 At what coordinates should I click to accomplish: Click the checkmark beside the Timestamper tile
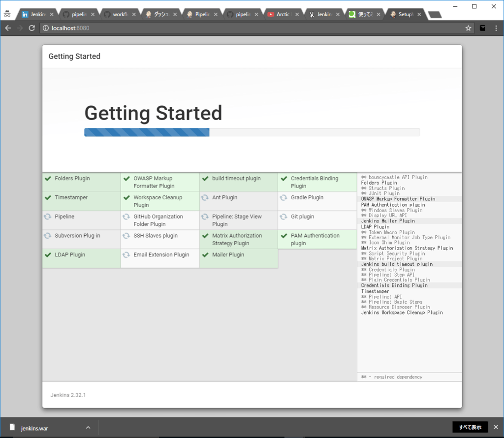[x=48, y=198]
